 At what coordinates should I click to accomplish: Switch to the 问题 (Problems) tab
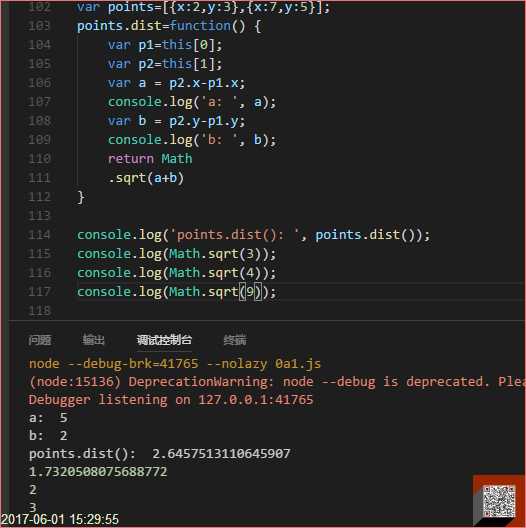pos(40,340)
